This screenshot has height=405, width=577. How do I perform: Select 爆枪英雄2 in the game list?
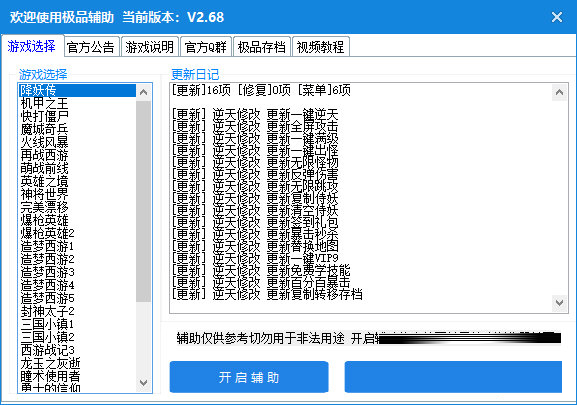(x=77, y=233)
